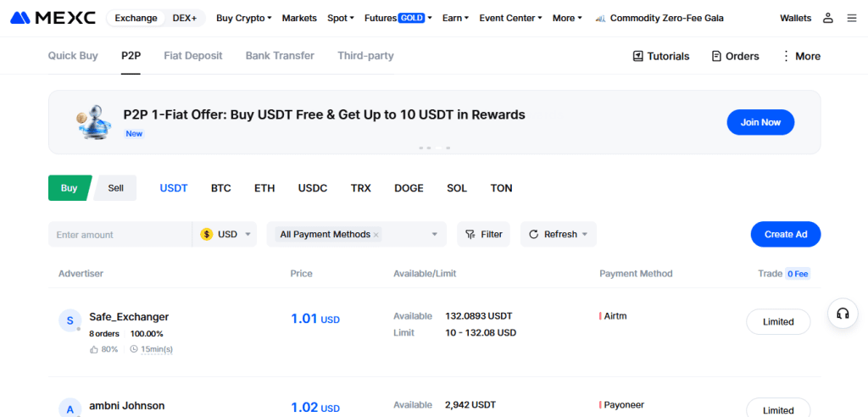Image resolution: width=868 pixels, height=417 pixels.
Task: Select the Sell toggle
Action: pos(115,187)
